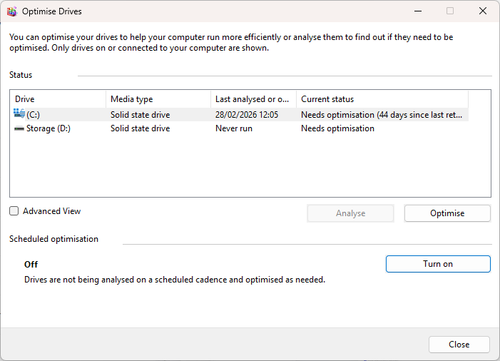500x361 pixels.
Task: Sort by the Media type column header
Action: tap(158, 99)
